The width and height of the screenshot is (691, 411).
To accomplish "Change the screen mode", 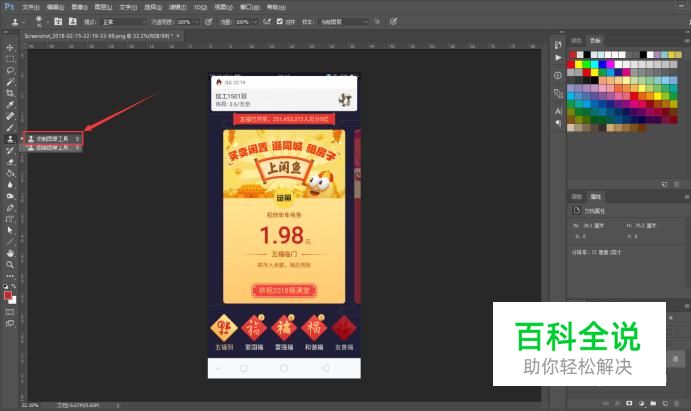I will pyautogui.click(x=10, y=323).
